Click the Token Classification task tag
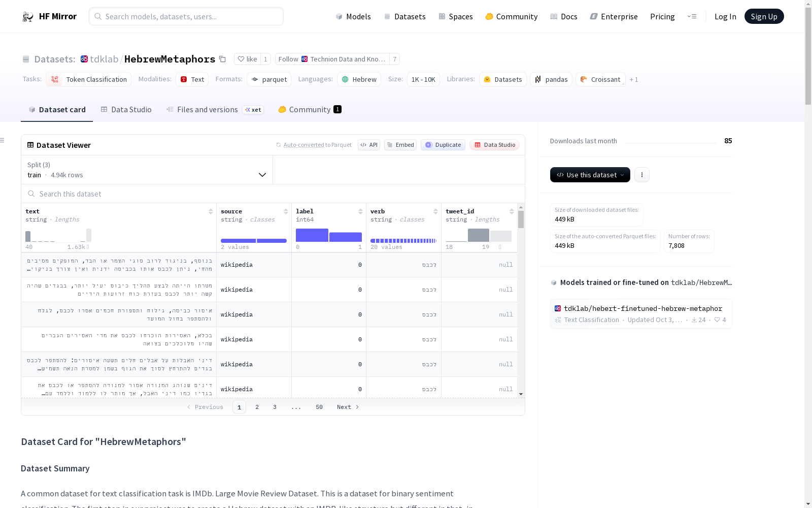This screenshot has height=508, width=812. point(89,79)
